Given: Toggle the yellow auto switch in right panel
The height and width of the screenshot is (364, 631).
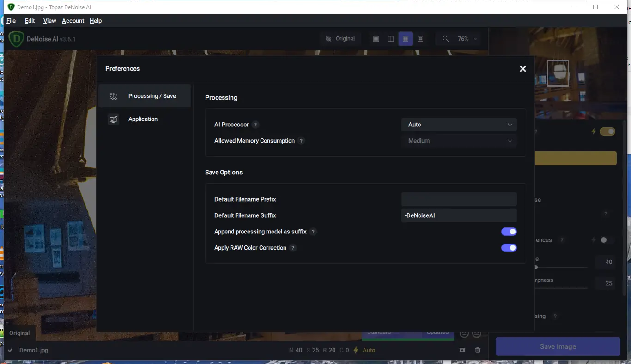Looking at the screenshot, I should click(607, 131).
